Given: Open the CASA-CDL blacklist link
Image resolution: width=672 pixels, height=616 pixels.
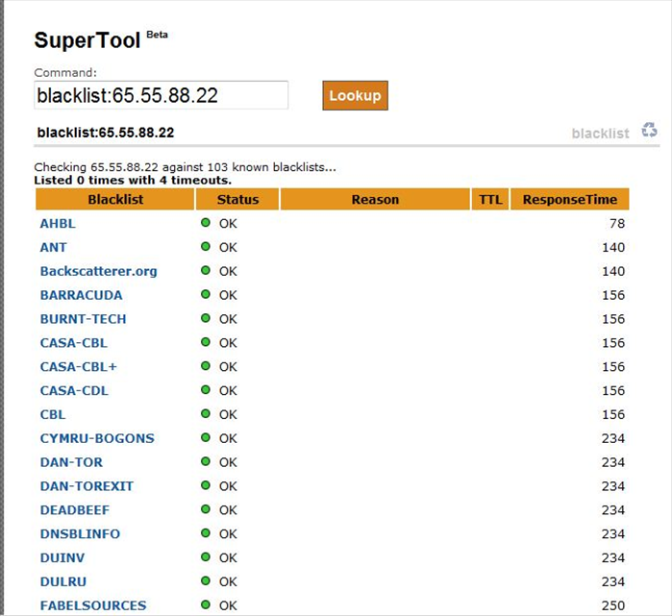Looking at the screenshot, I should coord(74,391).
